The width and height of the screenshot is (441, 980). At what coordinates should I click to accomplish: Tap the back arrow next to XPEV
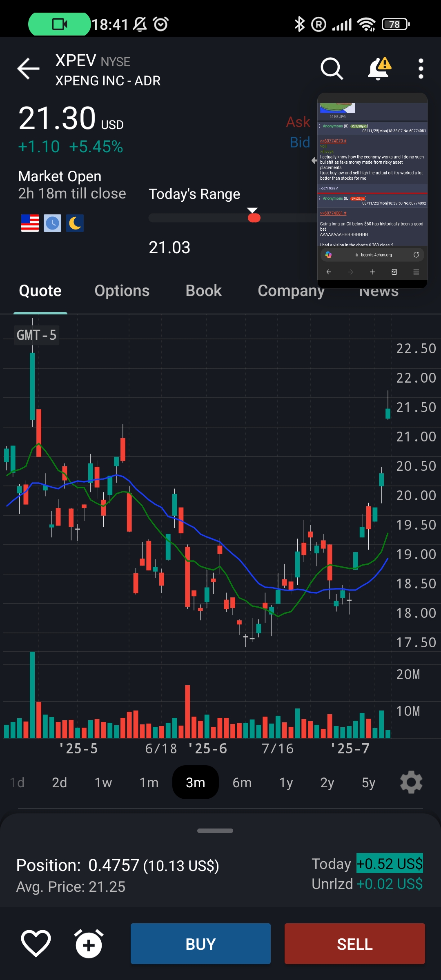(28, 69)
